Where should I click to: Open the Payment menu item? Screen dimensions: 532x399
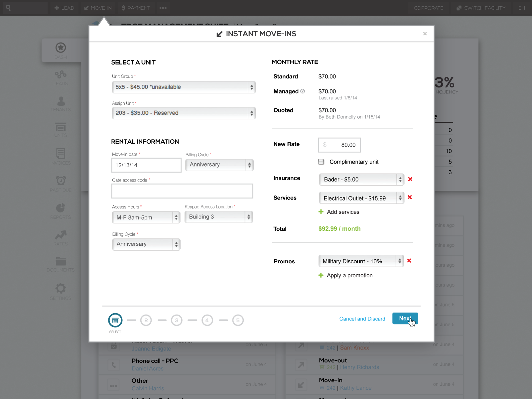pyautogui.click(x=136, y=8)
